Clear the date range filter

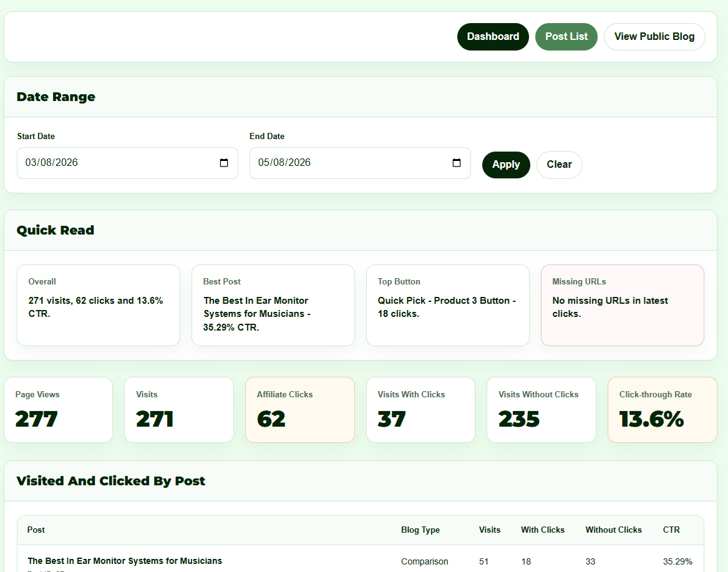pos(559,165)
